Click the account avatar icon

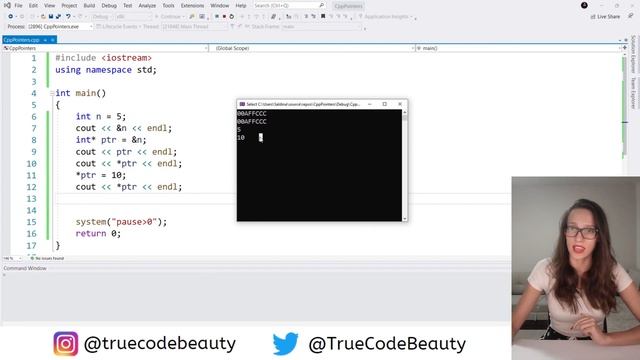pos(584,5)
